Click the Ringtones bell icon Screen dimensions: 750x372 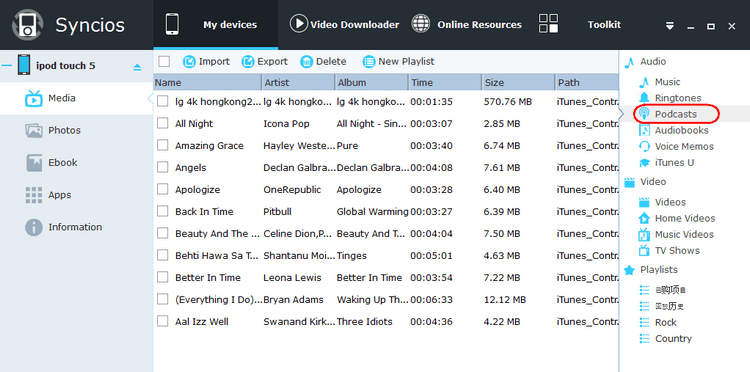click(644, 98)
